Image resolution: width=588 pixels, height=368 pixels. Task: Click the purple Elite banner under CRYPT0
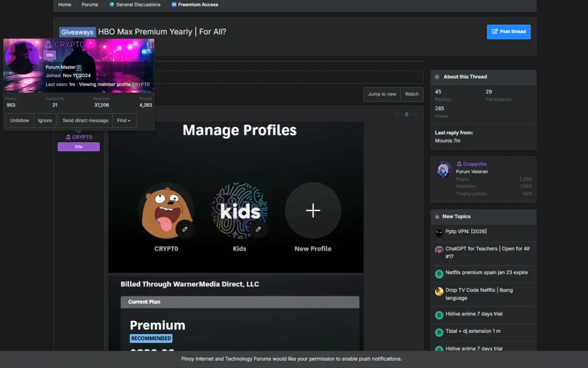(x=79, y=147)
